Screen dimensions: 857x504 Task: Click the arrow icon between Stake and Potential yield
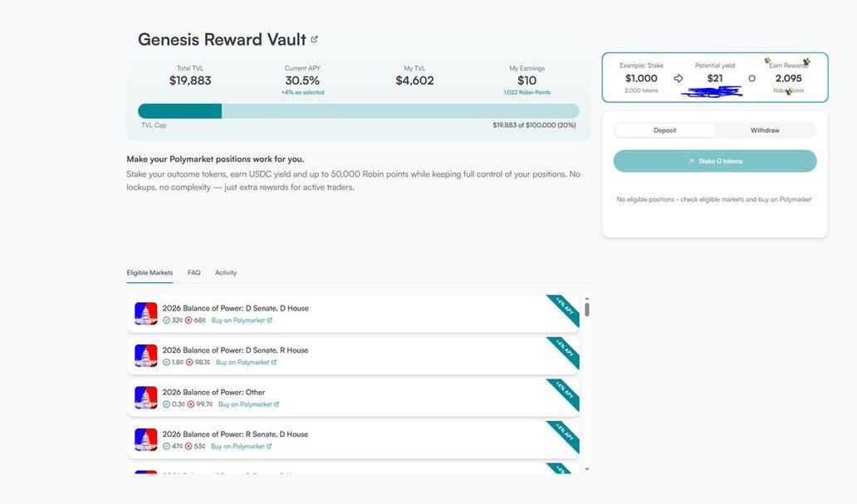tap(678, 78)
